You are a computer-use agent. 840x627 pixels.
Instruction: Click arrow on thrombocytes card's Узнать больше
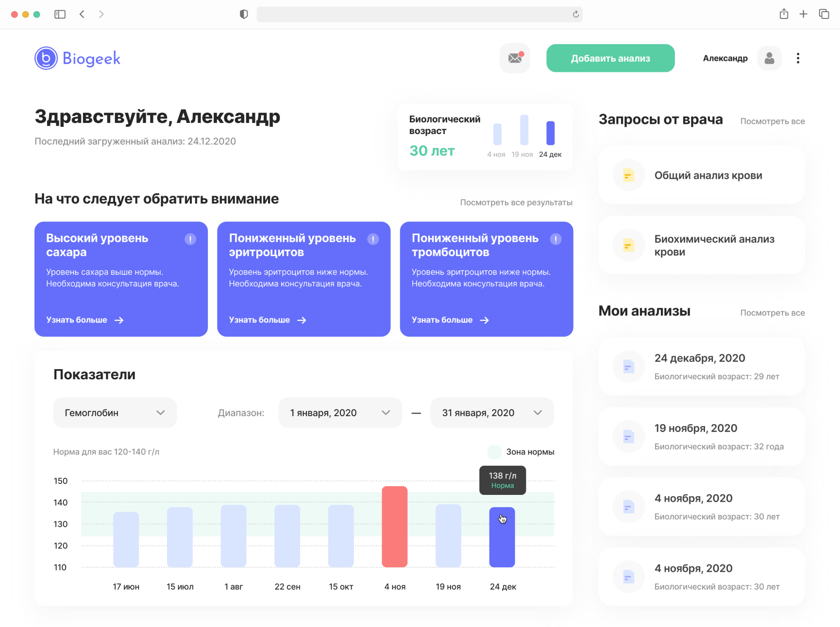point(484,320)
